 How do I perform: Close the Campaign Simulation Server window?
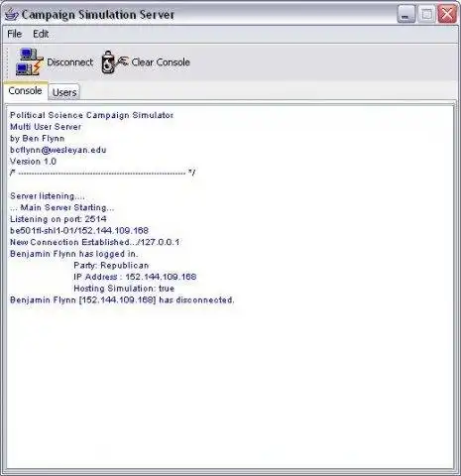pos(447,14)
